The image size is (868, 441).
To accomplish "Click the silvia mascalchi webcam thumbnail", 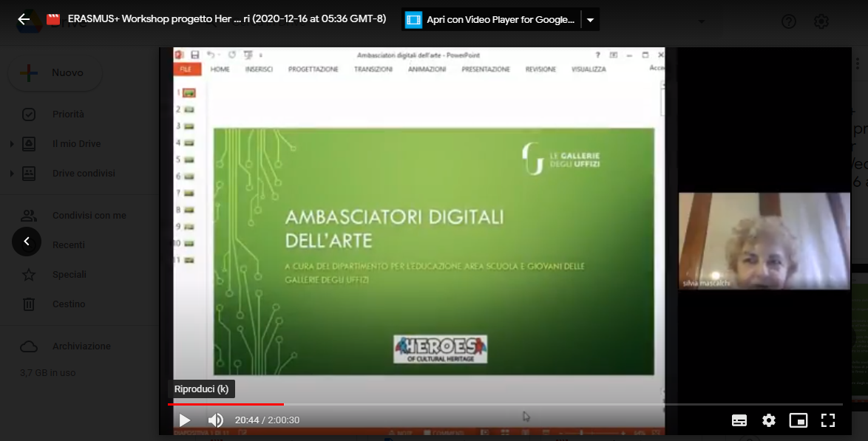I will pos(764,241).
